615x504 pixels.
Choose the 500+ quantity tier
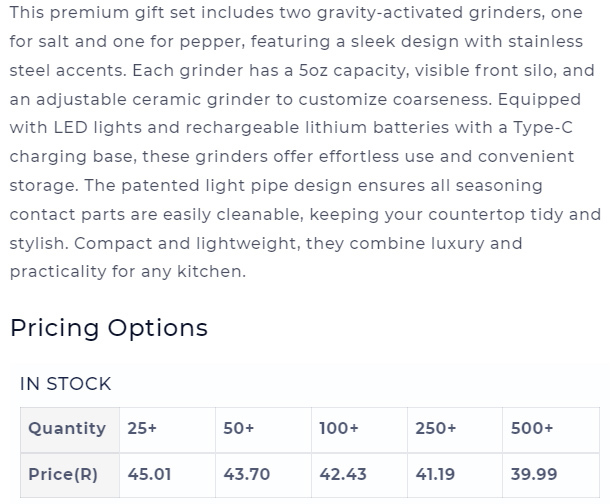pos(551,429)
